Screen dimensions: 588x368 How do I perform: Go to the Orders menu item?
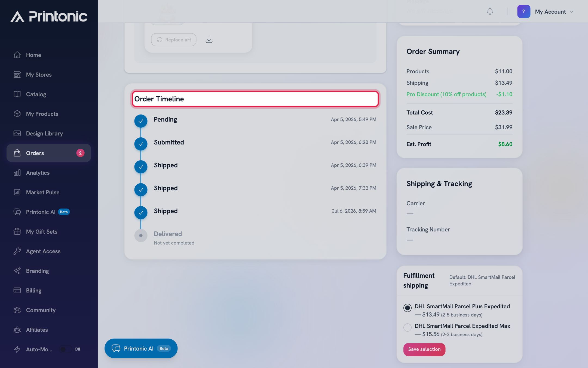click(49, 153)
